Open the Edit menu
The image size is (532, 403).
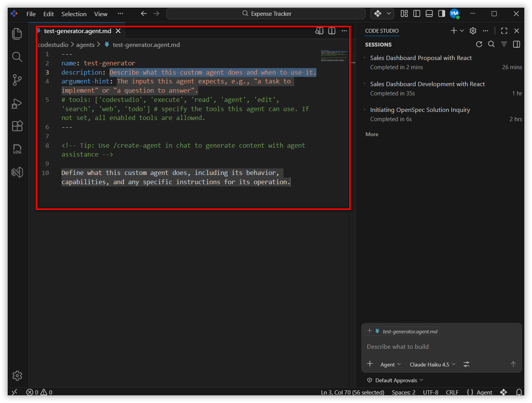coord(48,14)
